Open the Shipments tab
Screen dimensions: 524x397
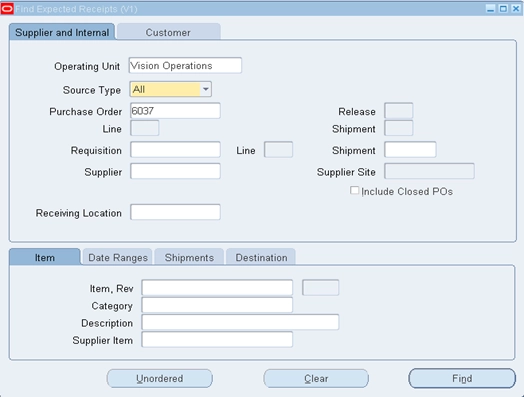coord(189,257)
